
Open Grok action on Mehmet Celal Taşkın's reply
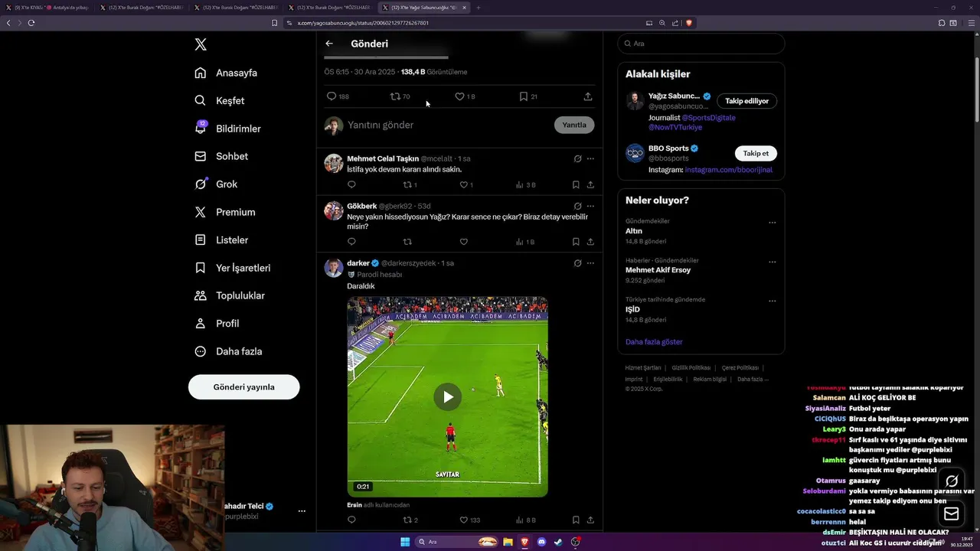[577, 159]
